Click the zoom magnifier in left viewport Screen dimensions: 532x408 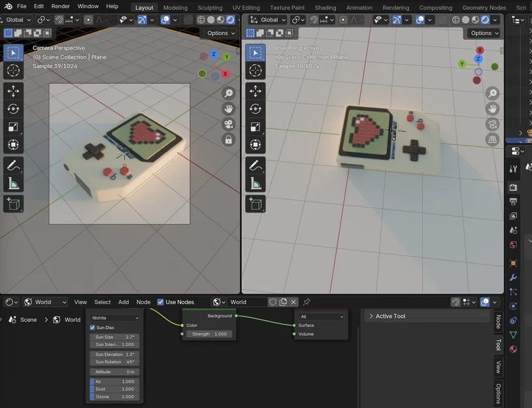click(x=229, y=93)
